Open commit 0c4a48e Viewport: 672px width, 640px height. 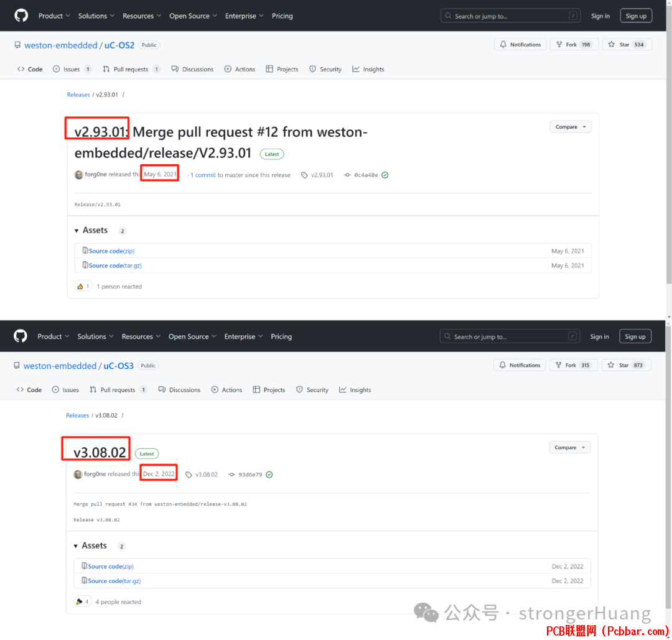pos(366,175)
